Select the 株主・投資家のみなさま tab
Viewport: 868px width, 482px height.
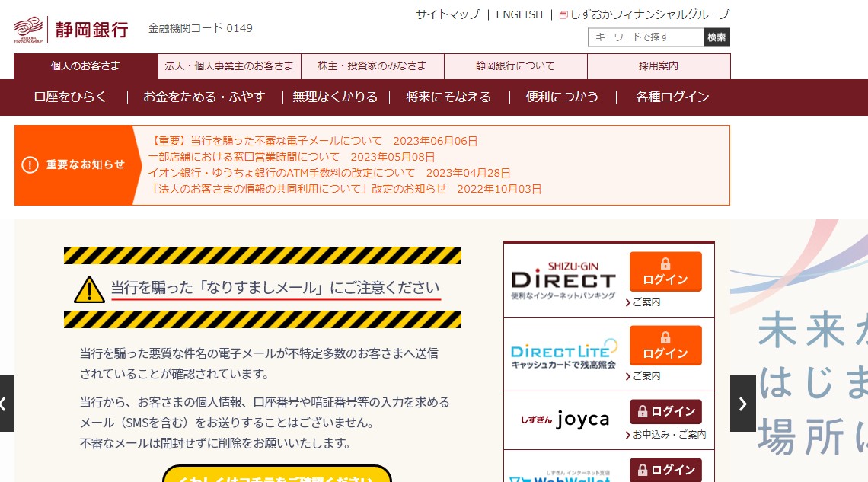click(x=372, y=65)
